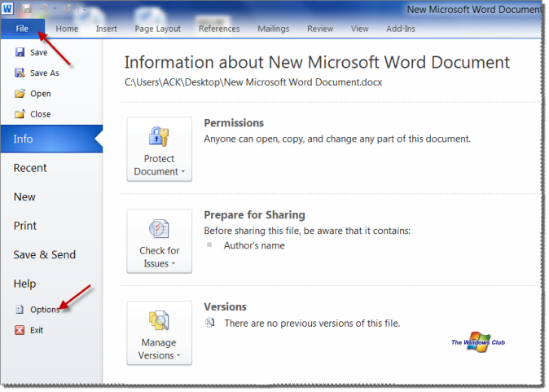The image size is (549, 392).
Task: Open Word Options
Action: [45, 310]
